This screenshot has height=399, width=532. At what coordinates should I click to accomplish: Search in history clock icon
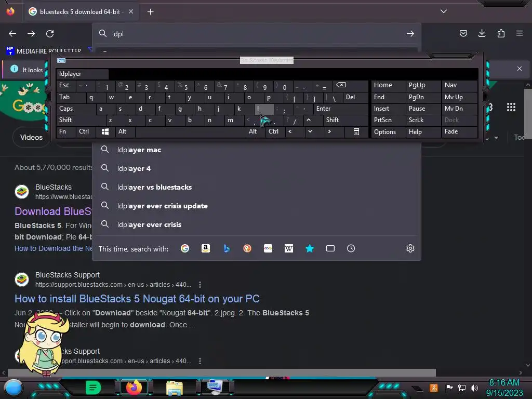[x=351, y=248]
